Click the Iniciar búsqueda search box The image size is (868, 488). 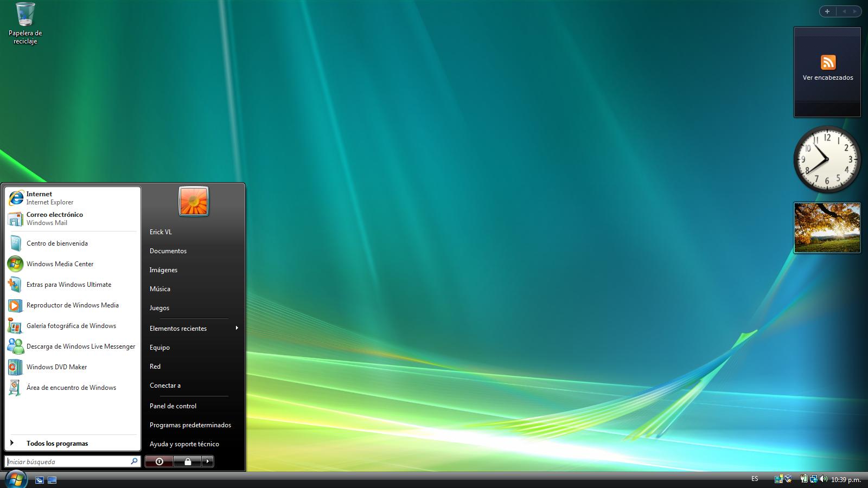point(68,461)
